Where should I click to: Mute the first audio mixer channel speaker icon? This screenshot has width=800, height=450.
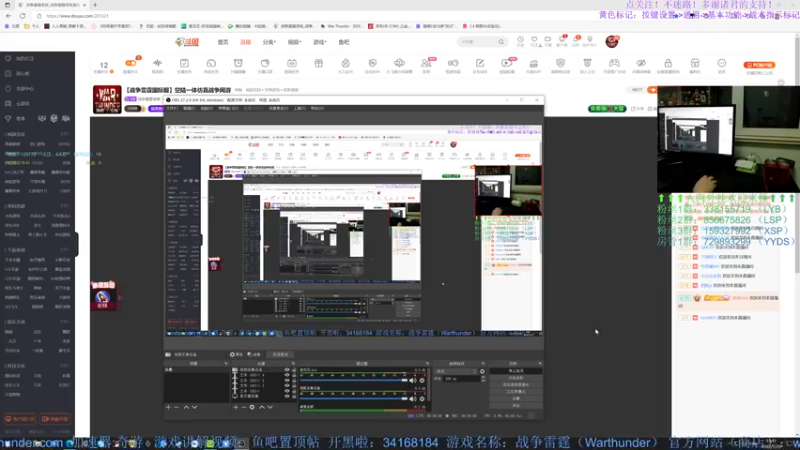pyautogui.click(x=412, y=380)
